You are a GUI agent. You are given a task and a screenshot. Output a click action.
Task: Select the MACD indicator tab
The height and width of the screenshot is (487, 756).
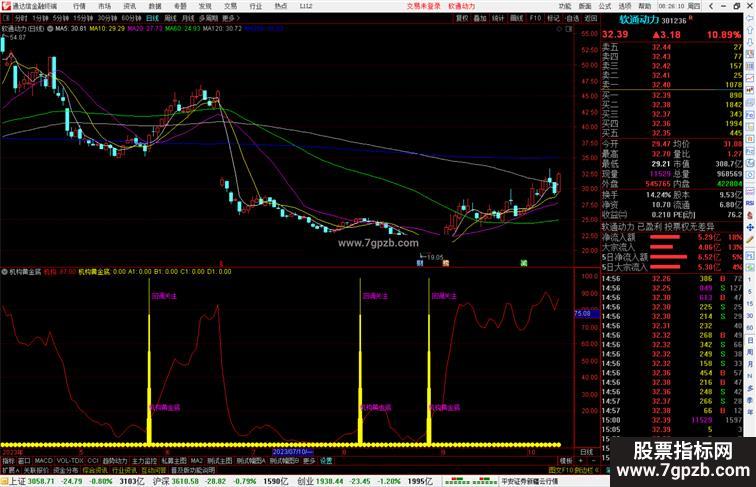coord(43,461)
